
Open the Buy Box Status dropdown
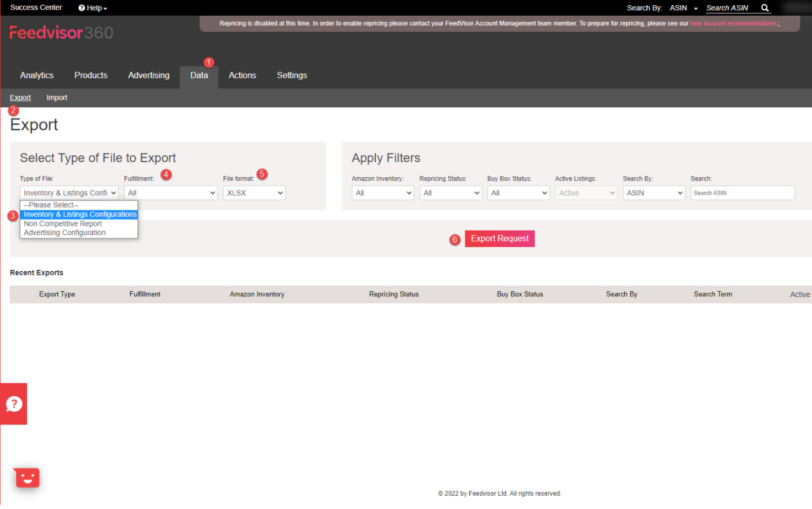pos(518,193)
